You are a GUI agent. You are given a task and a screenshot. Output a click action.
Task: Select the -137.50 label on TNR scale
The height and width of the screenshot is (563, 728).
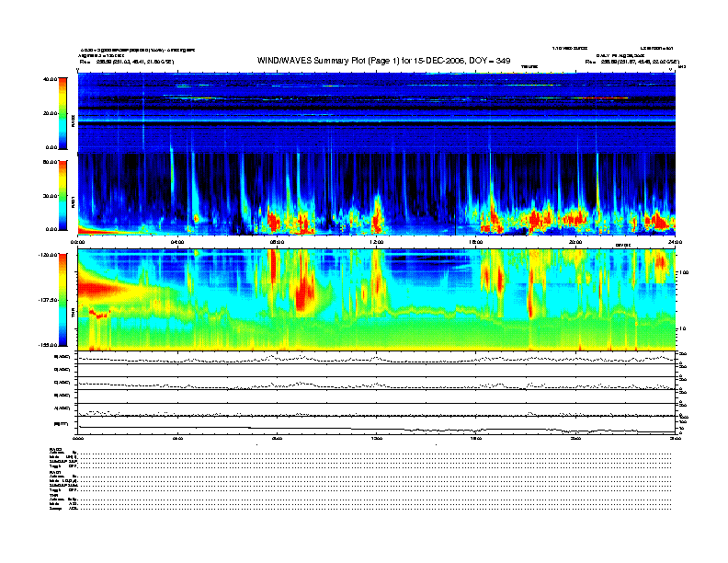[x=48, y=300]
